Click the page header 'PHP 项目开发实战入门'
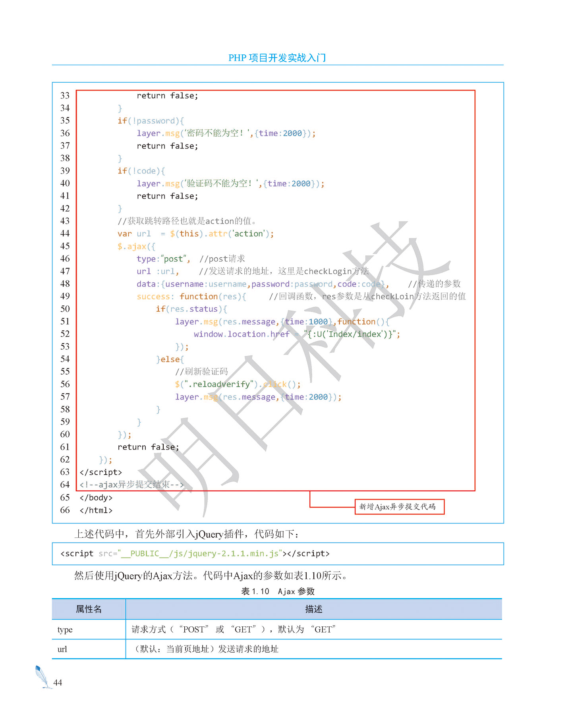This screenshot has width=572, height=728. 277,58
